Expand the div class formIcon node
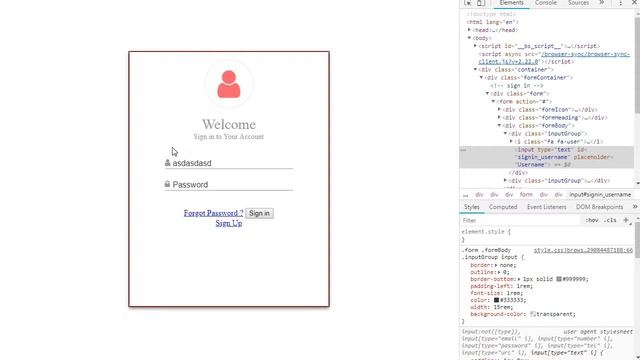 tap(500, 109)
